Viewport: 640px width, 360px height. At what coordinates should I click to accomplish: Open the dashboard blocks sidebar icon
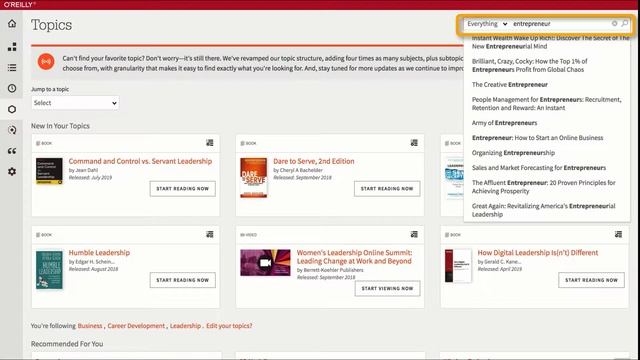pos(12,47)
